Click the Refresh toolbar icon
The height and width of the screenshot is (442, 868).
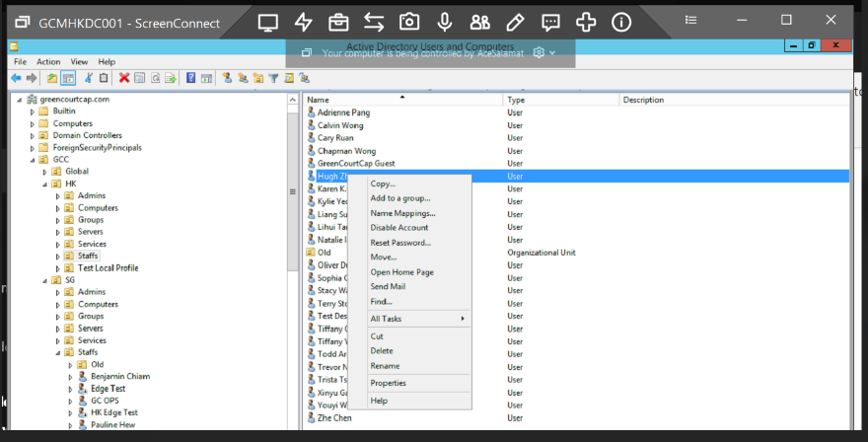(x=156, y=78)
